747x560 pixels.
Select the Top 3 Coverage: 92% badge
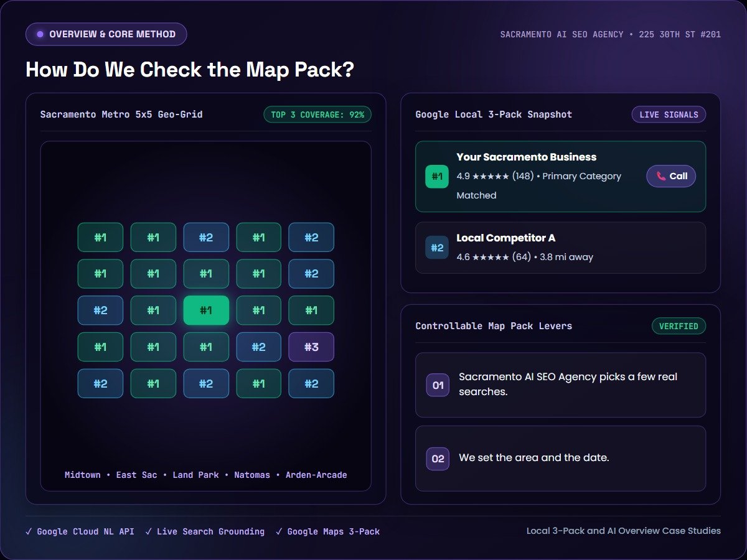coord(317,114)
